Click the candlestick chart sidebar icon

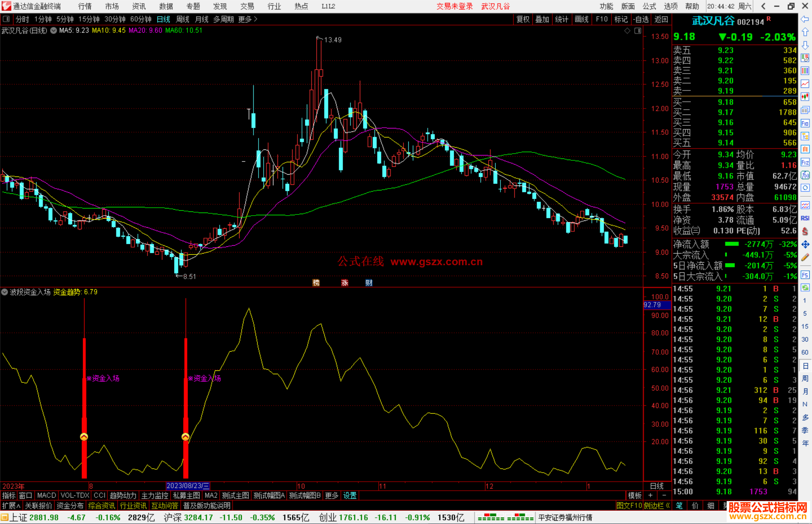coord(805,97)
